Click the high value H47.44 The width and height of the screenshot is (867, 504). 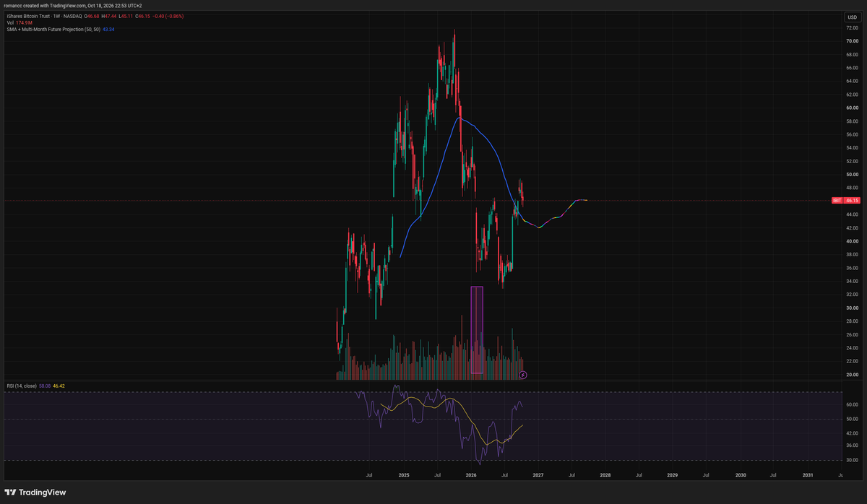(109, 16)
